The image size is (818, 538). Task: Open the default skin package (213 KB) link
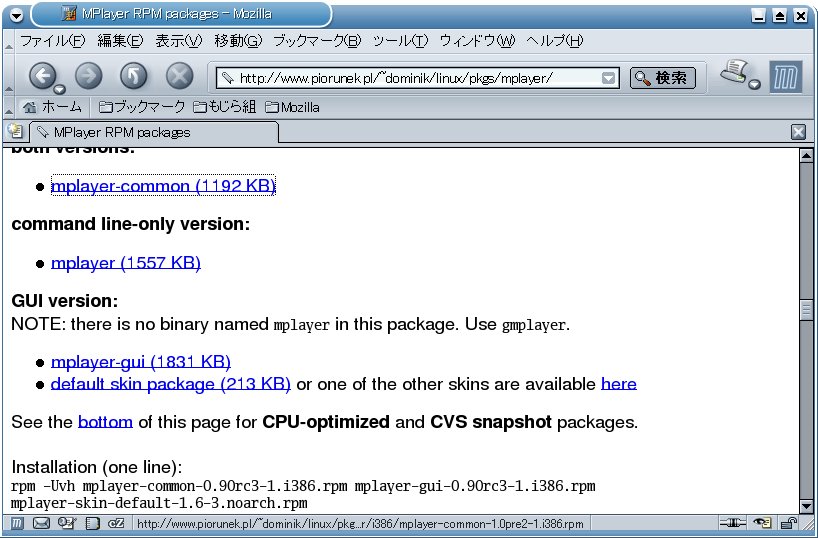[171, 384]
